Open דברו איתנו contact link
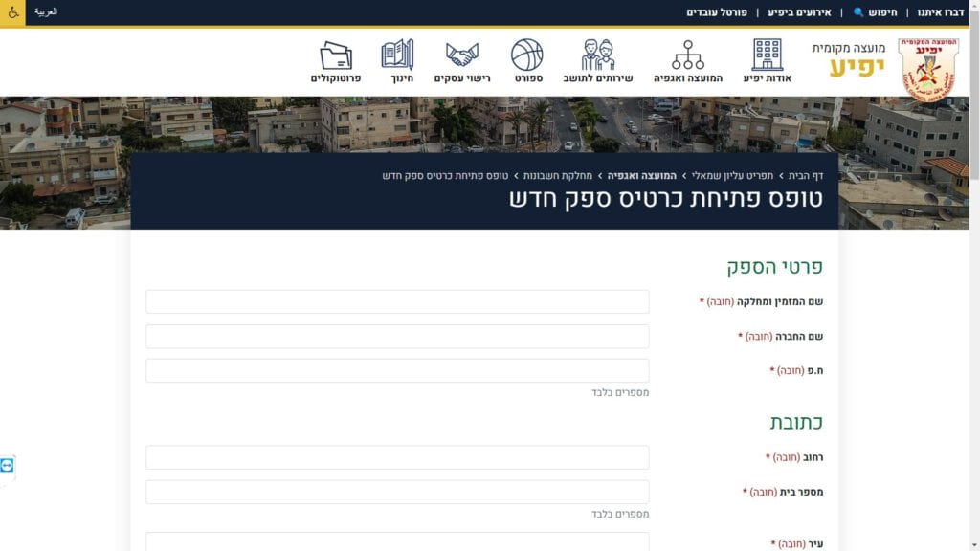 (941, 12)
